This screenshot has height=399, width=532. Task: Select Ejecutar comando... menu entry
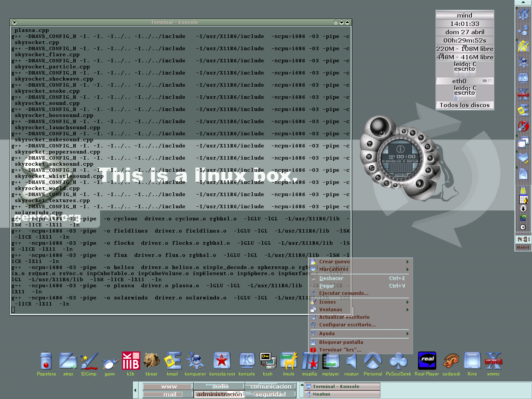[x=360, y=293]
